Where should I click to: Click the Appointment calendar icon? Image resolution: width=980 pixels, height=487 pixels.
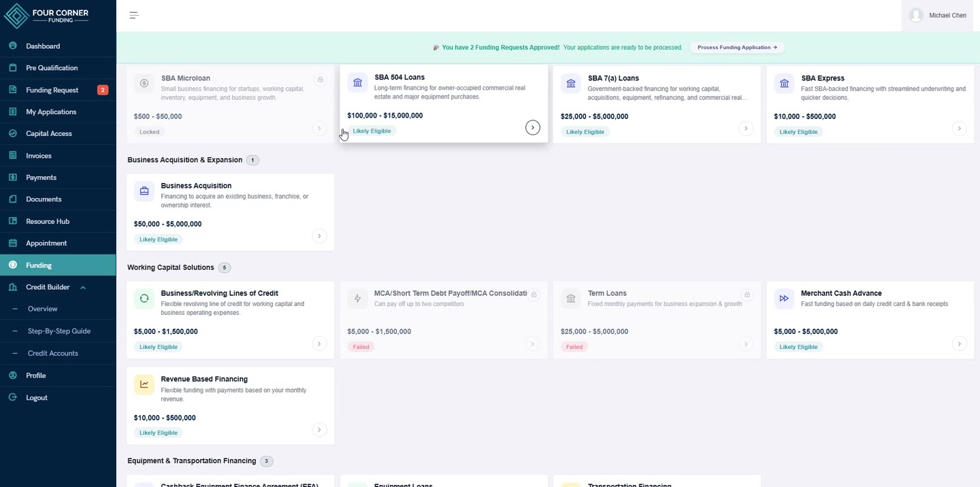pos(13,243)
